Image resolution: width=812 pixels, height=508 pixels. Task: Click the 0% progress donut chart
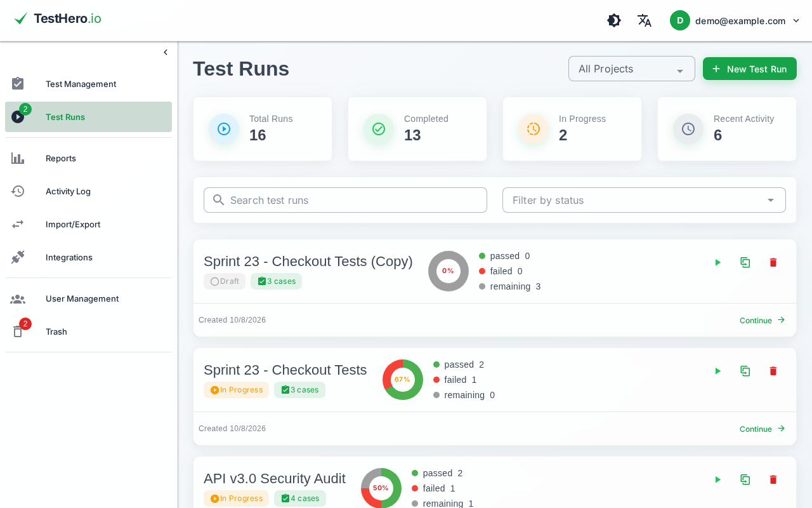[449, 271]
